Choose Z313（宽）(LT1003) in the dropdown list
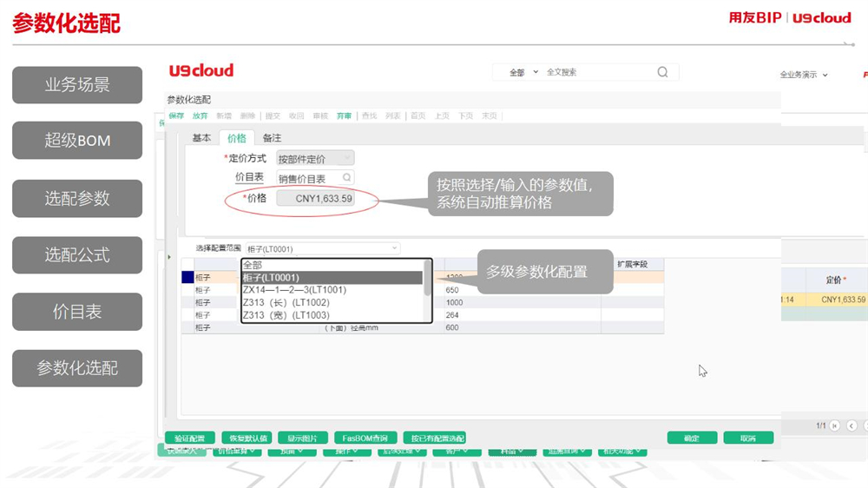 (x=332, y=315)
